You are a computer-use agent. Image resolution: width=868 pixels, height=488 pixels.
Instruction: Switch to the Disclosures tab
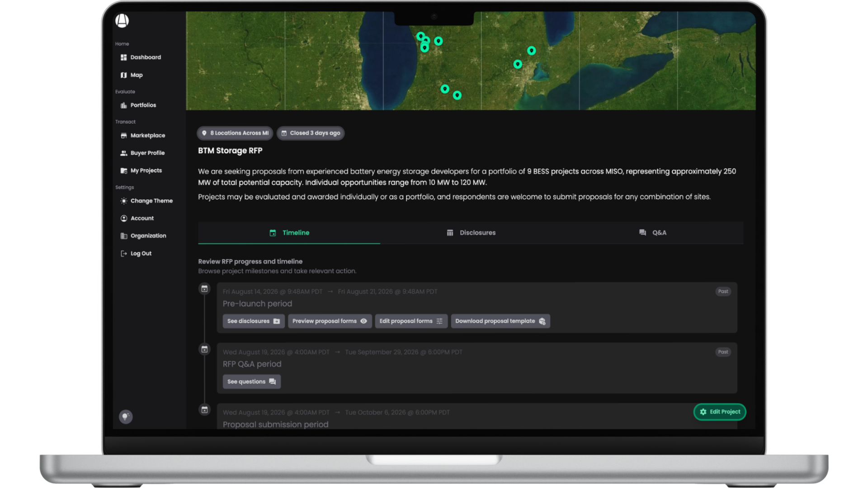[471, 233]
